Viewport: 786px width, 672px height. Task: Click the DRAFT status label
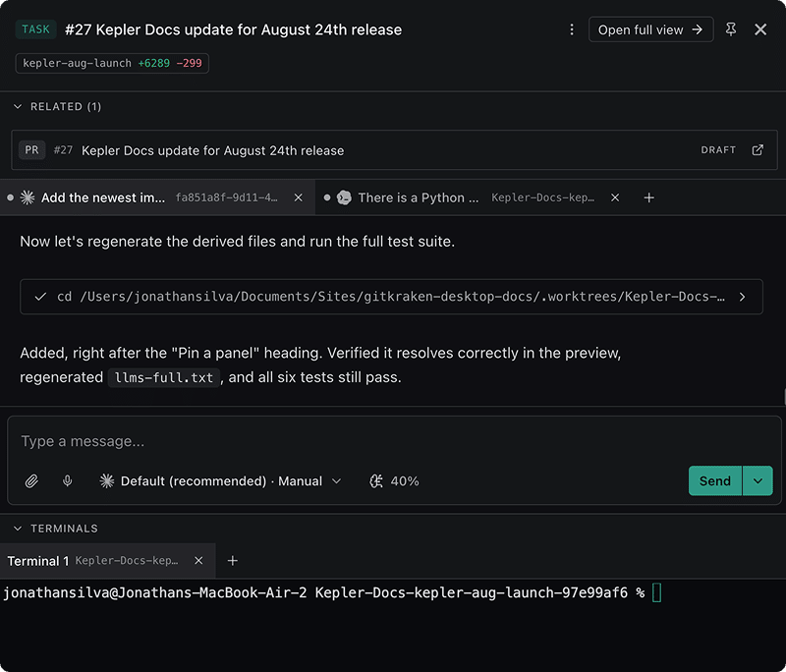[718, 150]
